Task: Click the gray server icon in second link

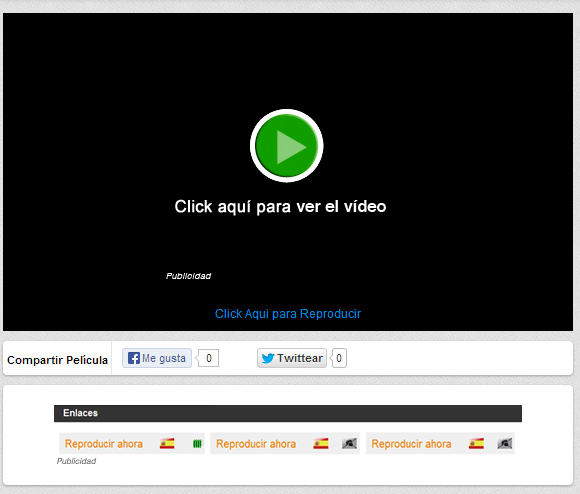Action: pos(350,443)
